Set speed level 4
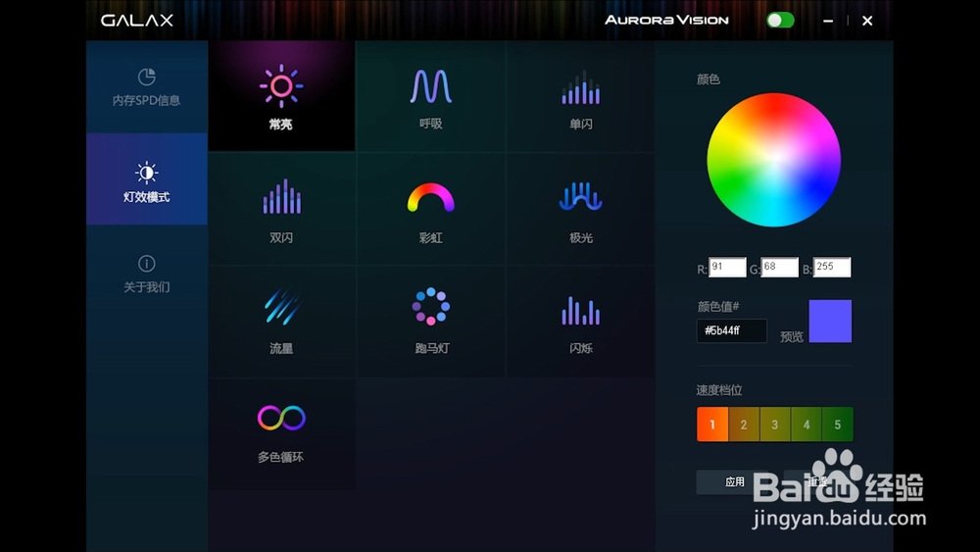Image resolution: width=980 pixels, height=552 pixels. click(807, 425)
